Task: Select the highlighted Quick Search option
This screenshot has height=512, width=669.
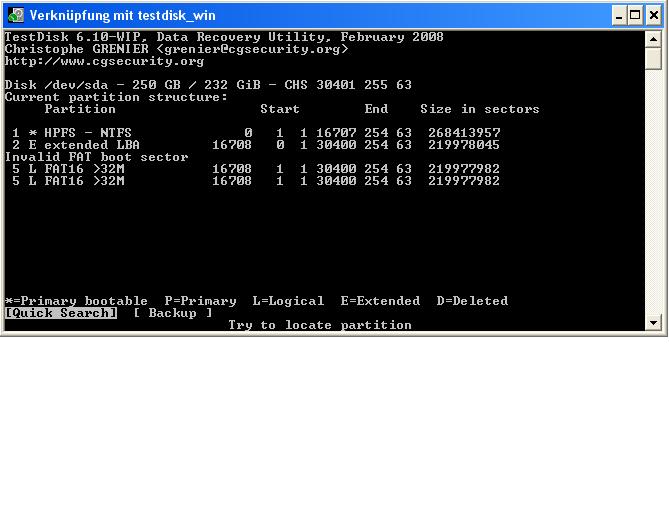Action: click(x=61, y=313)
